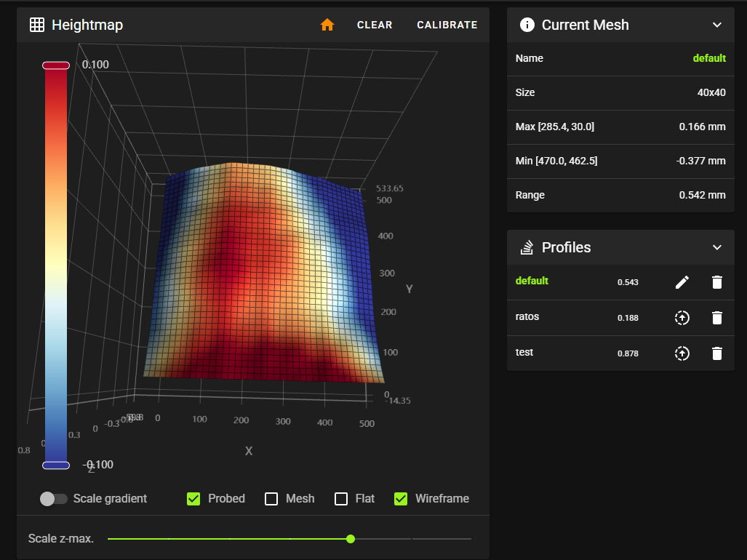Toggle the Scale gradient switch
Image resolution: width=747 pixels, height=560 pixels.
tap(53, 499)
